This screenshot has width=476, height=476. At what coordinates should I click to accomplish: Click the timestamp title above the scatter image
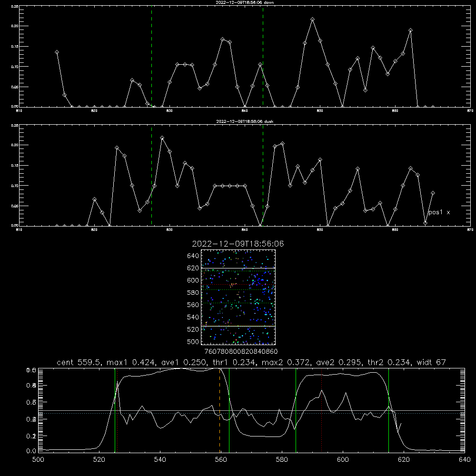click(x=238, y=244)
